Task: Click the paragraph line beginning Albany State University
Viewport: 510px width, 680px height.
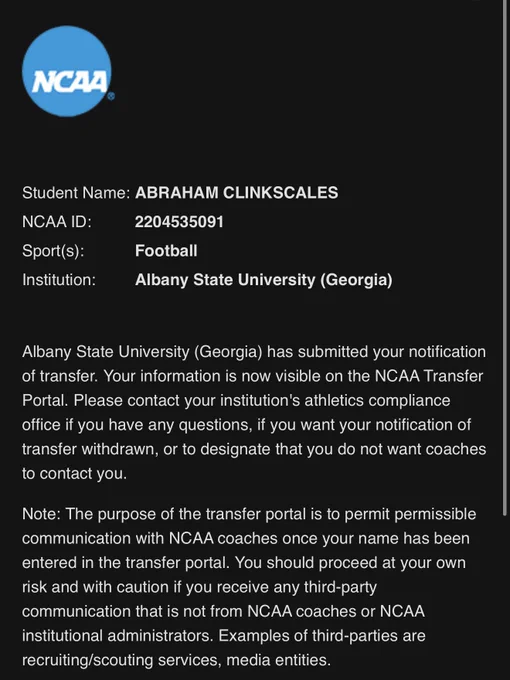Action: 254,352
